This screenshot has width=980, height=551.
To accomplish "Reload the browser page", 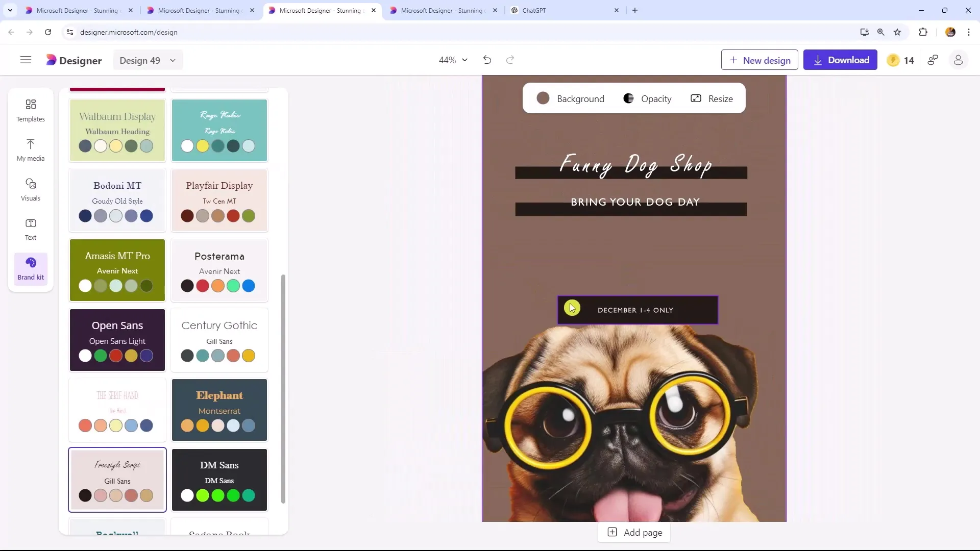I will coord(48,32).
